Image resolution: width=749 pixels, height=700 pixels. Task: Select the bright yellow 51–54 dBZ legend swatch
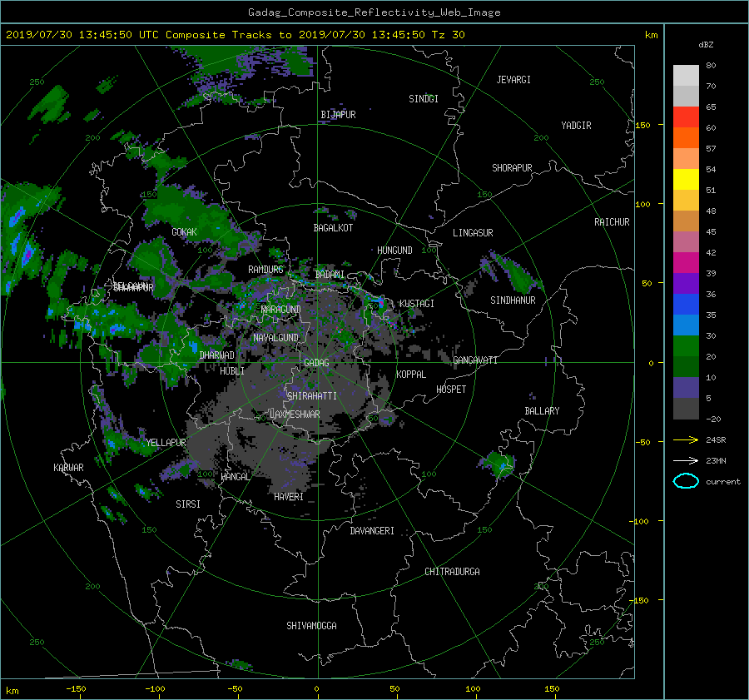(686, 180)
